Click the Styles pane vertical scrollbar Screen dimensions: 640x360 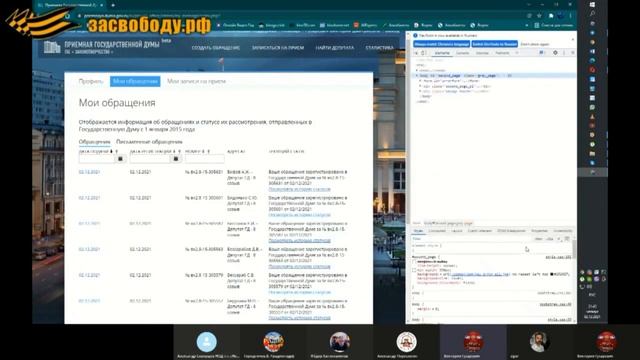click(574, 249)
